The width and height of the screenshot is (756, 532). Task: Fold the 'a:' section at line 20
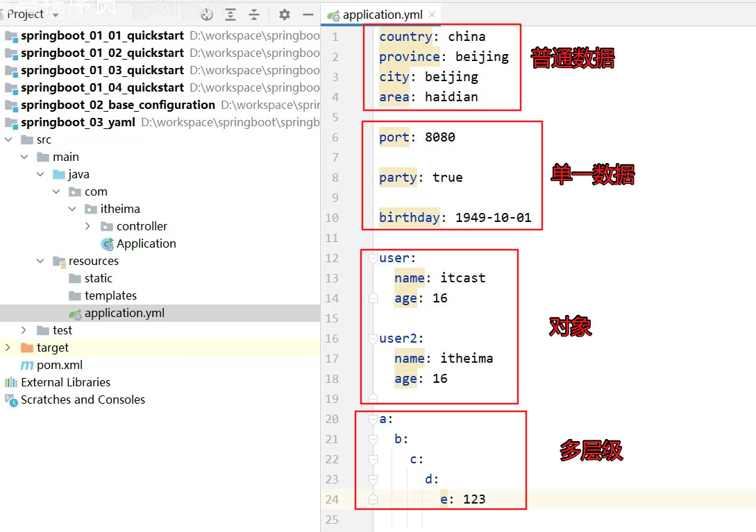coord(373,419)
